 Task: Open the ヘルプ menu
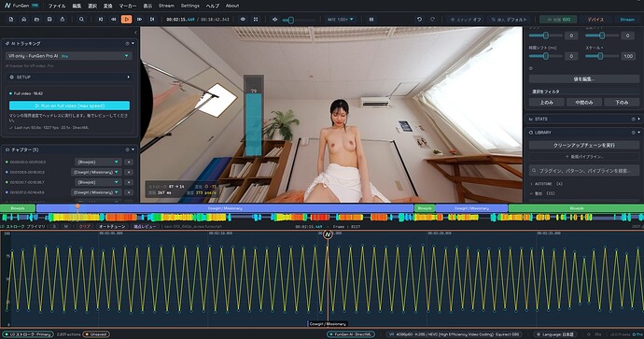pyautogui.click(x=213, y=6)
